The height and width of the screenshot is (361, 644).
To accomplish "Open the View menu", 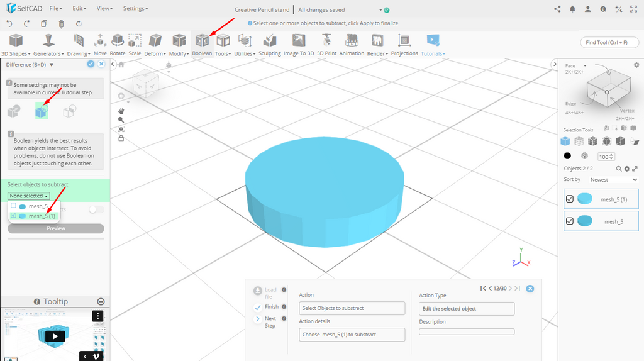I will tap(104, 8).
